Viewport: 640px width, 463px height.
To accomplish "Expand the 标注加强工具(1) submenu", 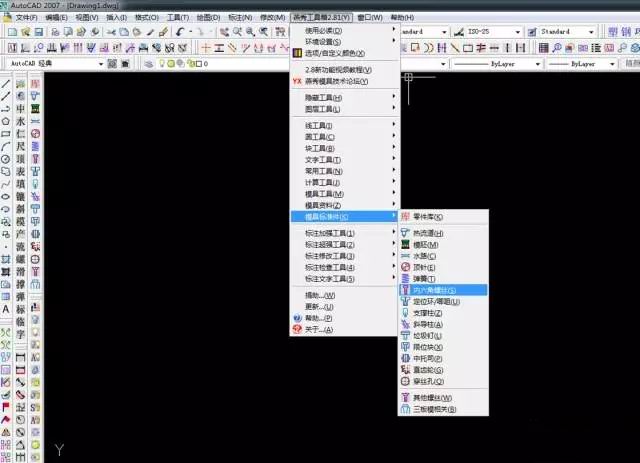I will [x=344, y=233].
